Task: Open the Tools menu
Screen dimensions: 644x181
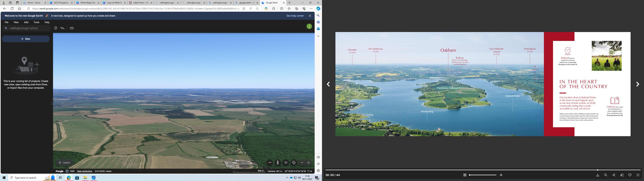Action: point(36,22)
